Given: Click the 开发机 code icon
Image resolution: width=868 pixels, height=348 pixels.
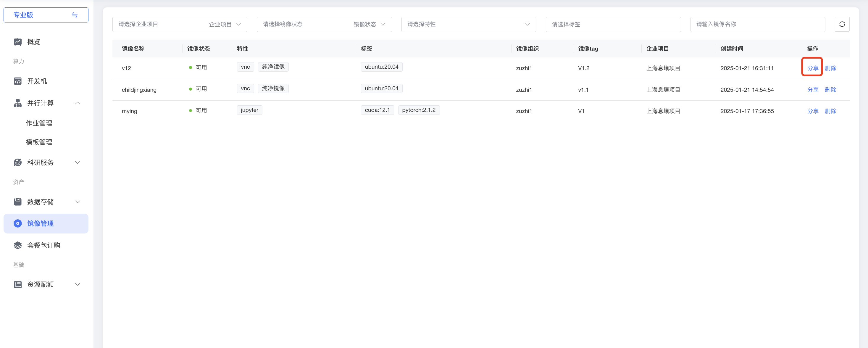Looking at the screenshot, I should [x=17, y=81].
